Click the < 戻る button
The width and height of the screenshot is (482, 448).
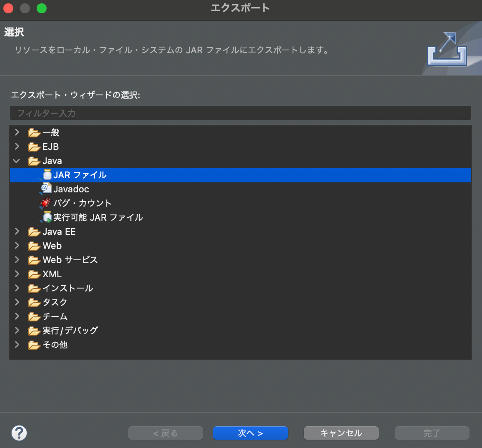click(165, 433)
